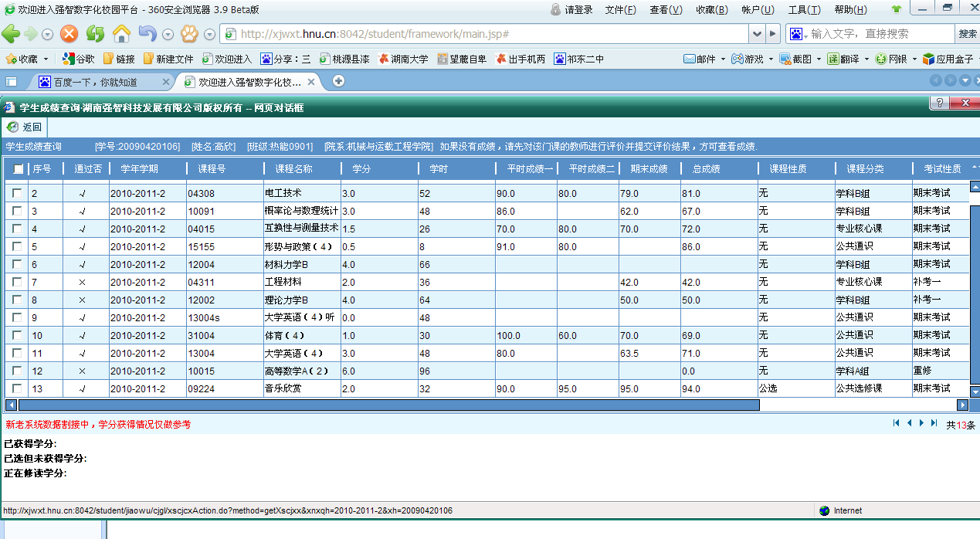Open the 工具(T) menu
Screen dimensions: 980x539
tap(802, 10)
